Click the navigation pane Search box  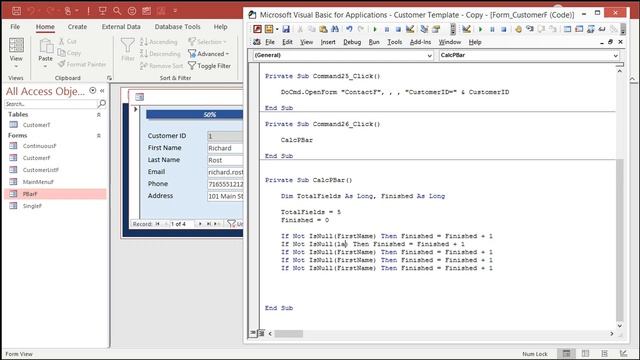(51, 104)
